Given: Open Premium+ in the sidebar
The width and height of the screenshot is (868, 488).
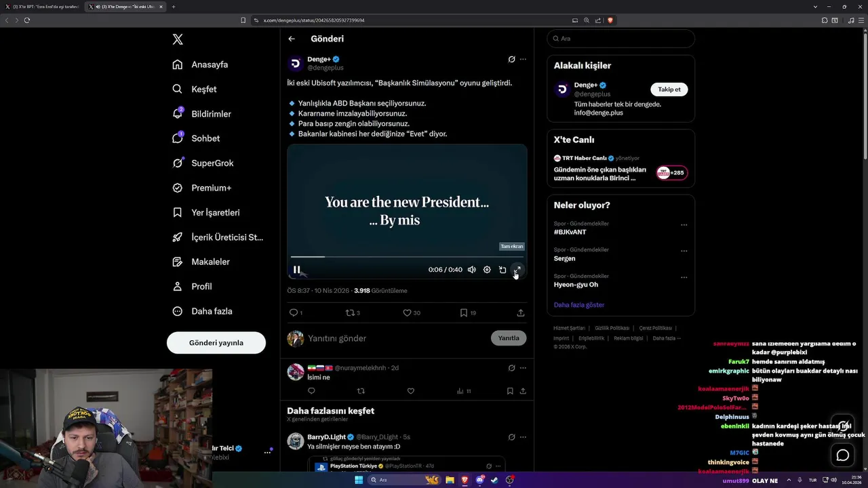Looking at the screenshot, I should pyautogui.click(x=201, y=188).
